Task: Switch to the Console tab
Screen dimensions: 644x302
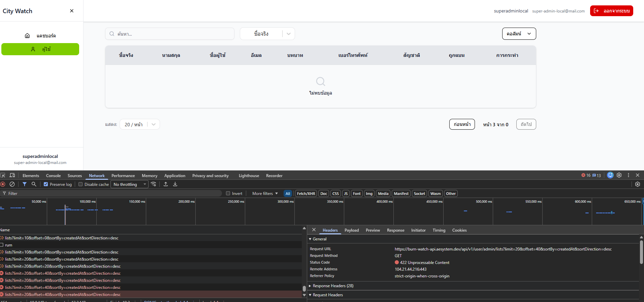Action: click(53, 176)
